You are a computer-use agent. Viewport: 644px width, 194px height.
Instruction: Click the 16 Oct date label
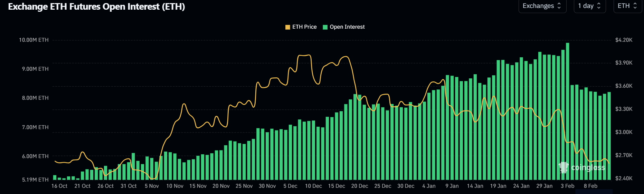click(x=59, y=186)
